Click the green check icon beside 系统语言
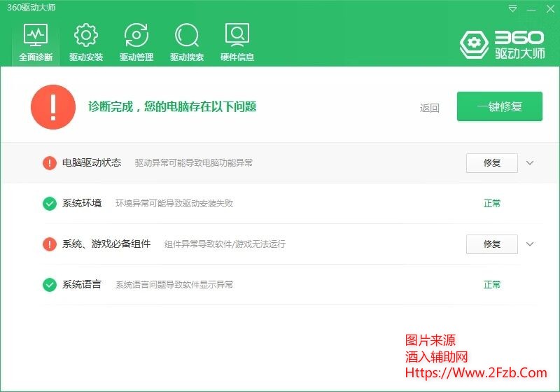This screenshot has width=560, height=392. [x=50, y=285]
